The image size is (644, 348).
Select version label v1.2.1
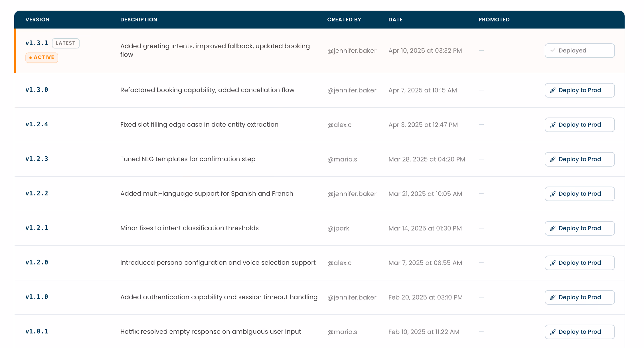(x=37, y=228)
